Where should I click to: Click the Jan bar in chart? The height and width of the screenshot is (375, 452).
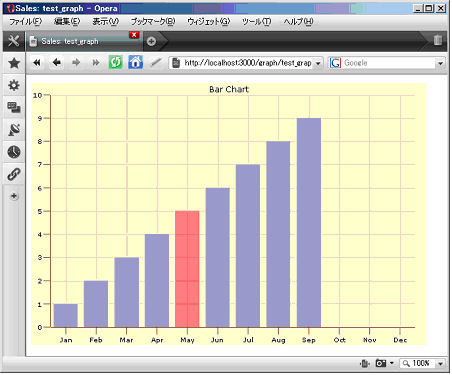point(66,315)
